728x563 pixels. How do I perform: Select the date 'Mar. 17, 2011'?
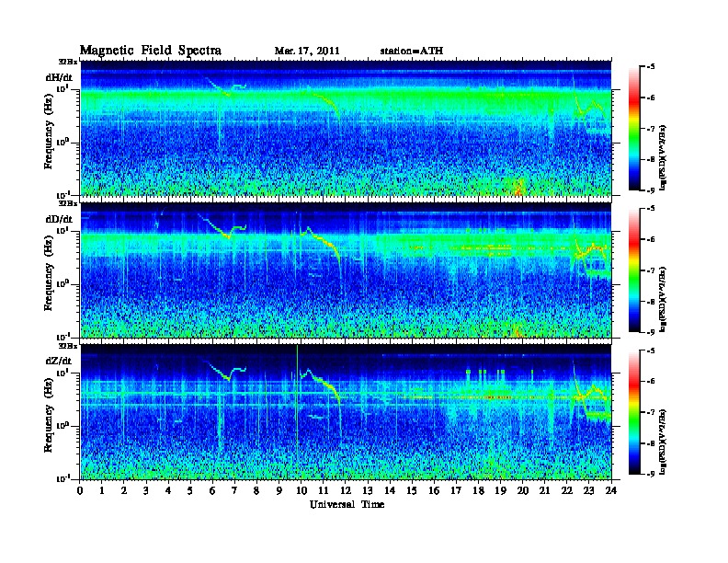[307, 51]
